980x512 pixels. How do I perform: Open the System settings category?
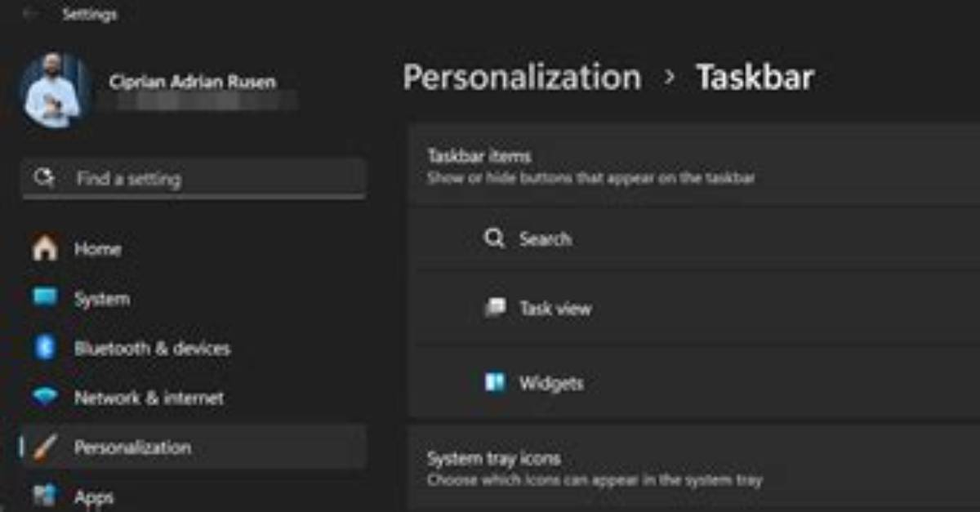click(x=194, y=299)
